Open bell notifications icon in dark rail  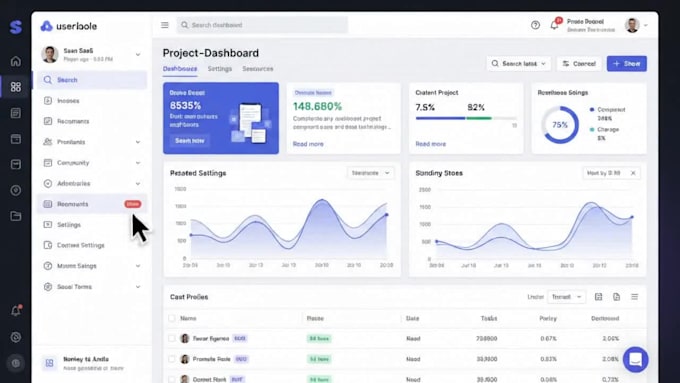click(x=16, y=311)
